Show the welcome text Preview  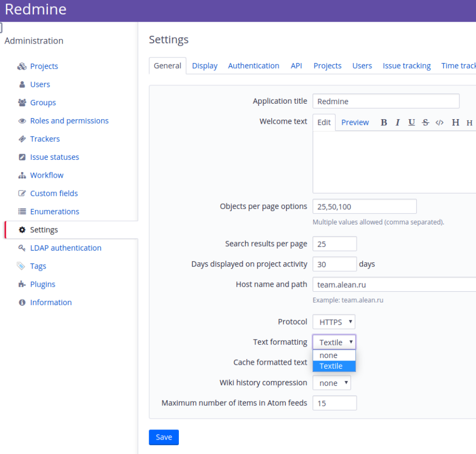coord(355,123)
